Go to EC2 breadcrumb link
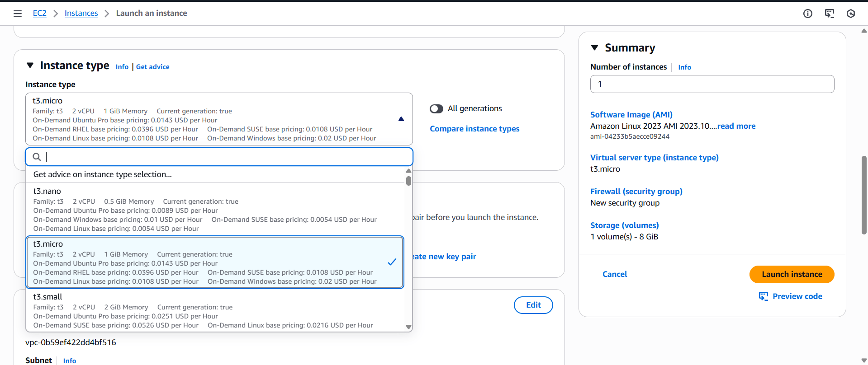Screen dimensions: 868x365 [x=40, y=13]
